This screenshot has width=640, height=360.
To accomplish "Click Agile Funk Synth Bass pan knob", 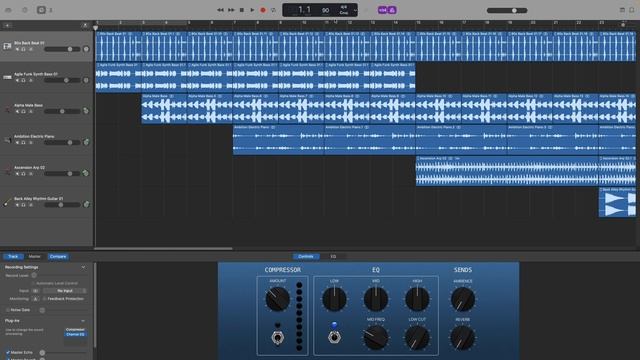I will tap(86, 80).
